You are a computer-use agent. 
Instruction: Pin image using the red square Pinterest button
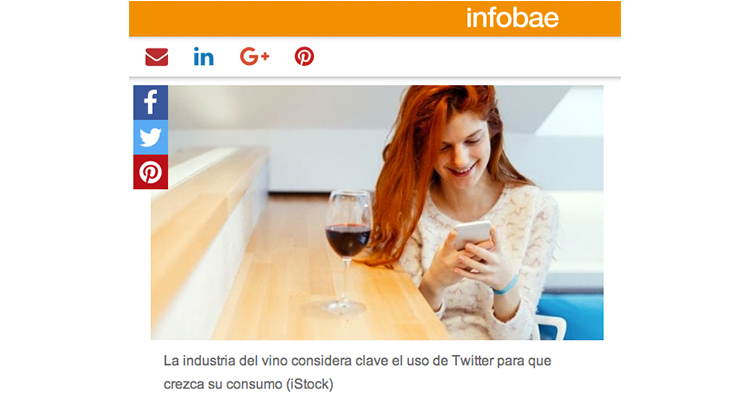(151, 172)
